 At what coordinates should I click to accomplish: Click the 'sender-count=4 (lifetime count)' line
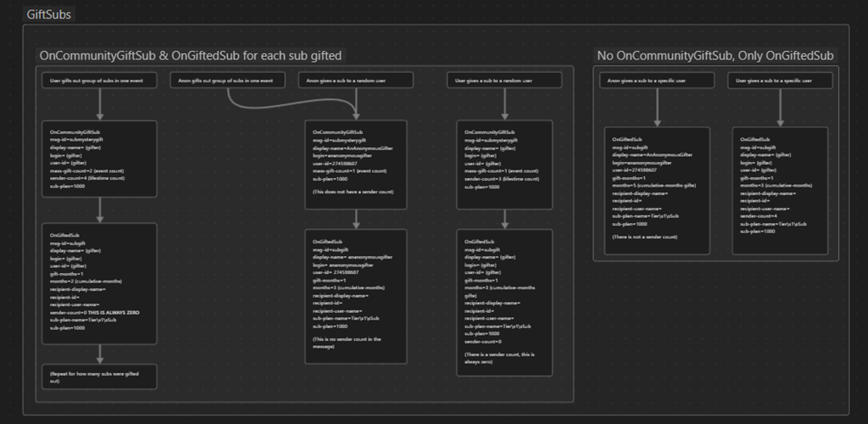pyautogui.click(x=87, y=179)
